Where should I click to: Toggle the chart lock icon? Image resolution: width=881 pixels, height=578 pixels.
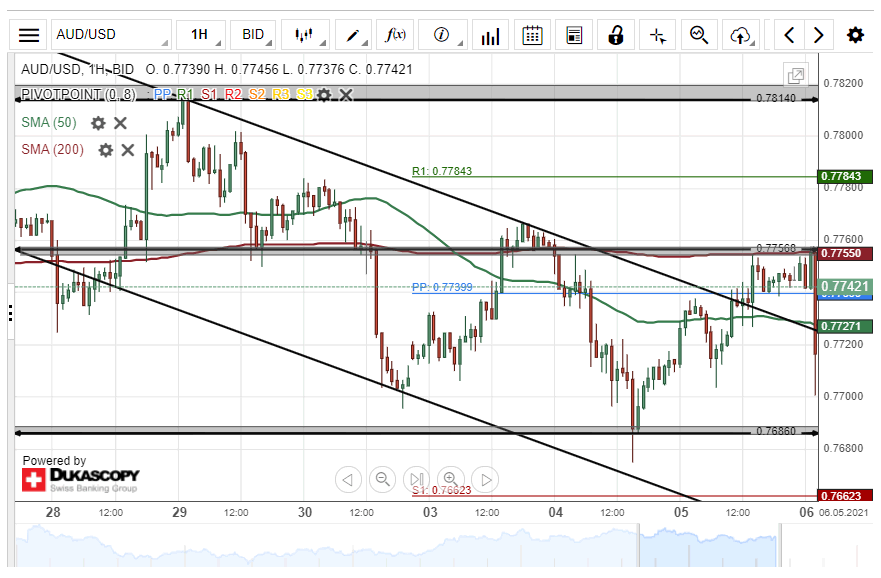tap(616, 35)
